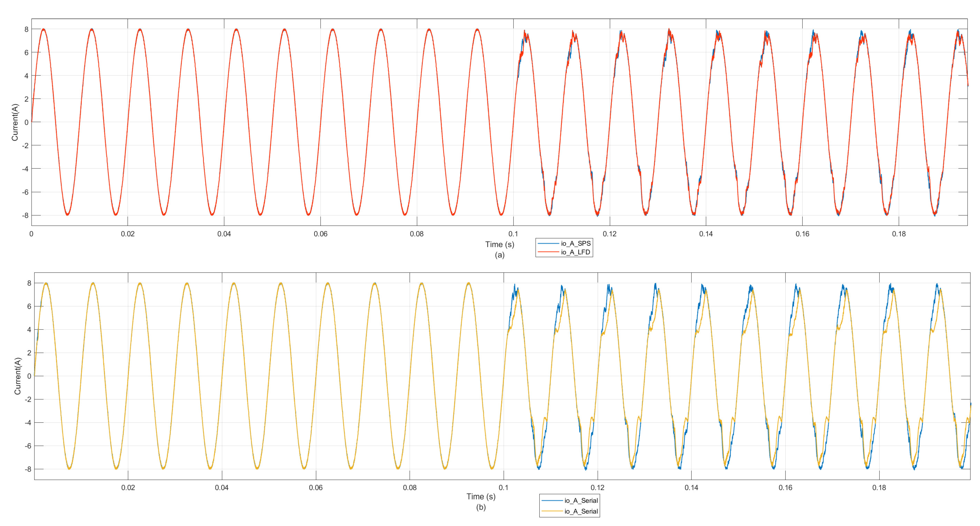The width and height of the screenshot is (980, 526).
Task: Click the 0.18 x-axis tick in bottom plot
Action: pos(879,487)
